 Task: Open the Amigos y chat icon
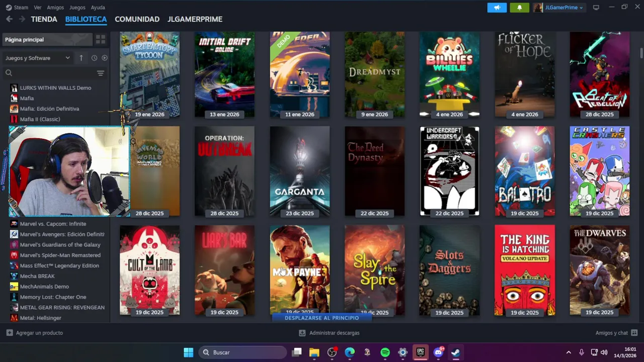point(634,333)
